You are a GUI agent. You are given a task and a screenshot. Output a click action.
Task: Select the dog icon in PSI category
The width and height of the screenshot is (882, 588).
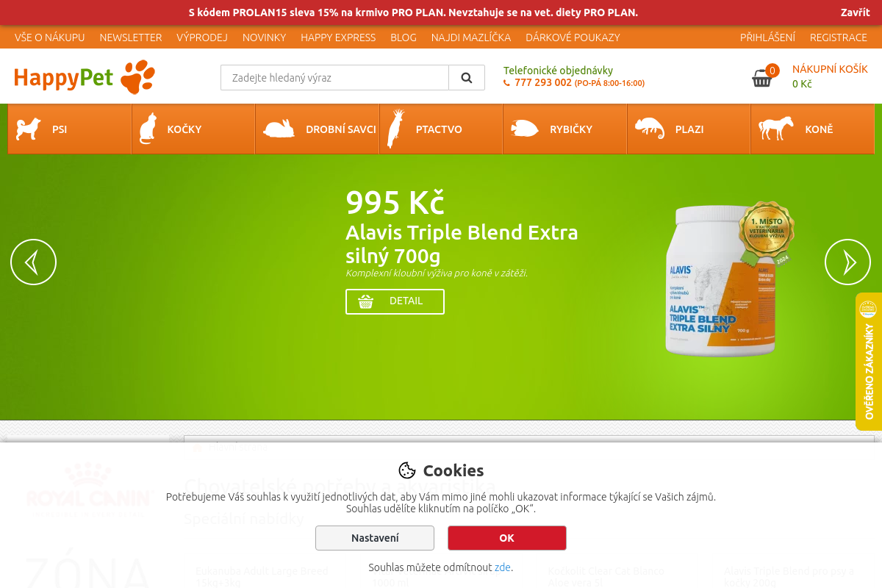pos(29,129)
